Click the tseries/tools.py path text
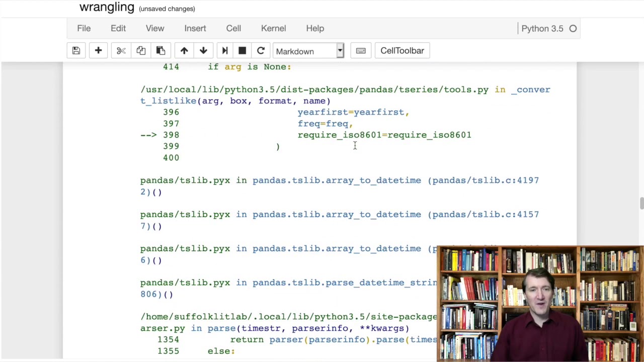 pos(314,89)
